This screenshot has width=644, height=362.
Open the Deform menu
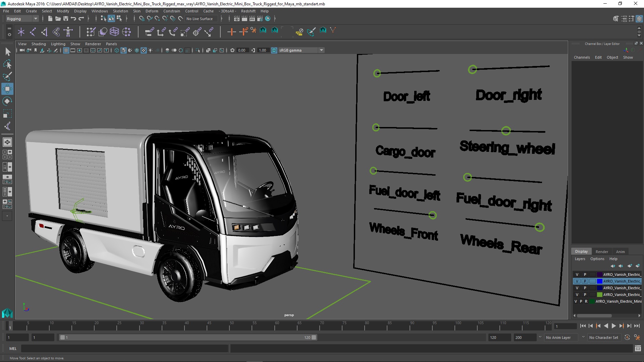point(152,11)
